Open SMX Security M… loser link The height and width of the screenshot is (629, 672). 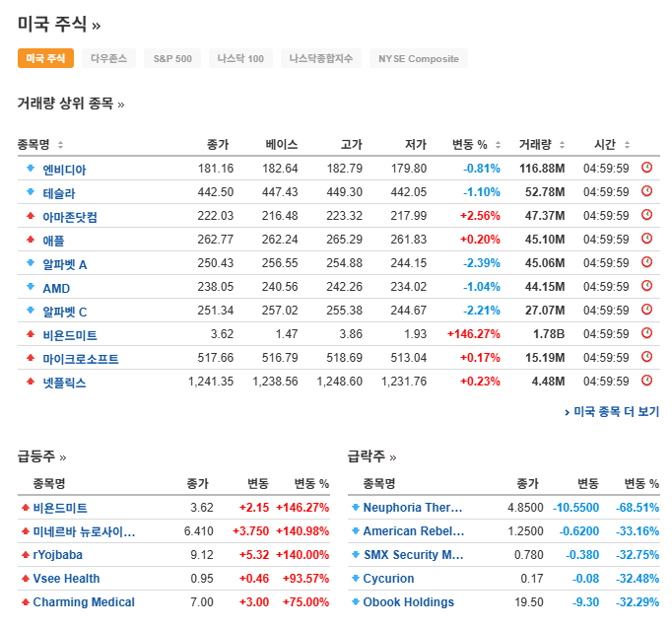pyautogui.click(x=414, y=554)
